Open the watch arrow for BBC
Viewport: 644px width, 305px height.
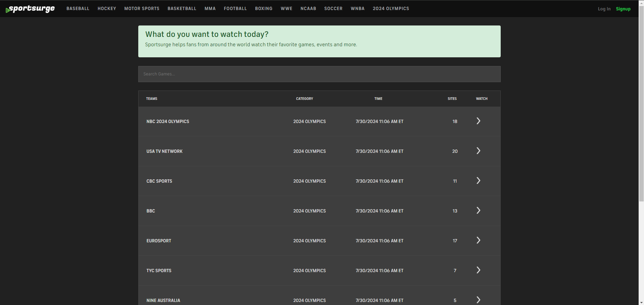click(478, 210)
